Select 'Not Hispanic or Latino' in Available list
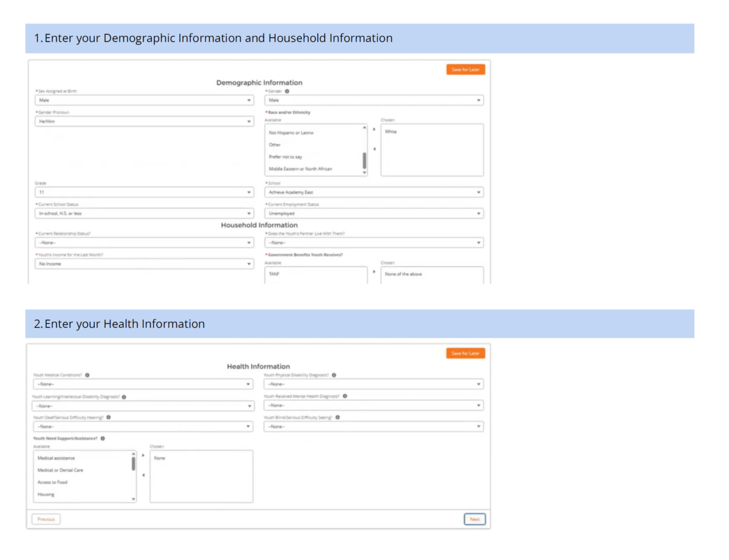 point(292,132)
